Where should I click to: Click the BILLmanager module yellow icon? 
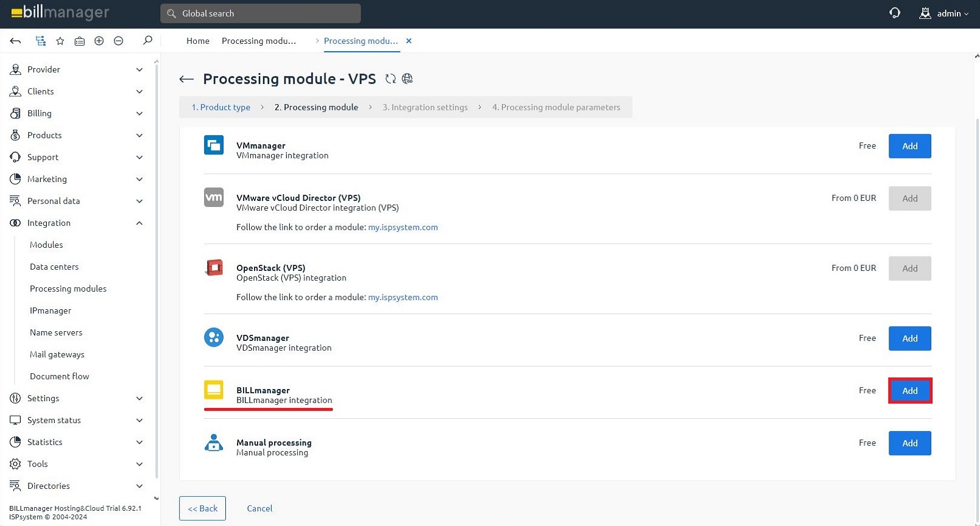point(214,390)
